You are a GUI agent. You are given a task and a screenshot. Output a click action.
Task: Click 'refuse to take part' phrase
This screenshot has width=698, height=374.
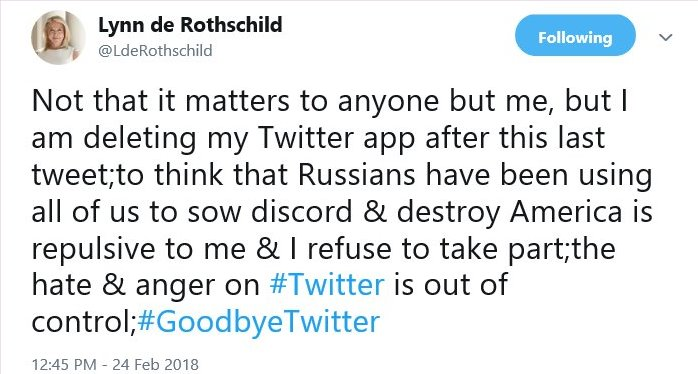pos(437,248)
